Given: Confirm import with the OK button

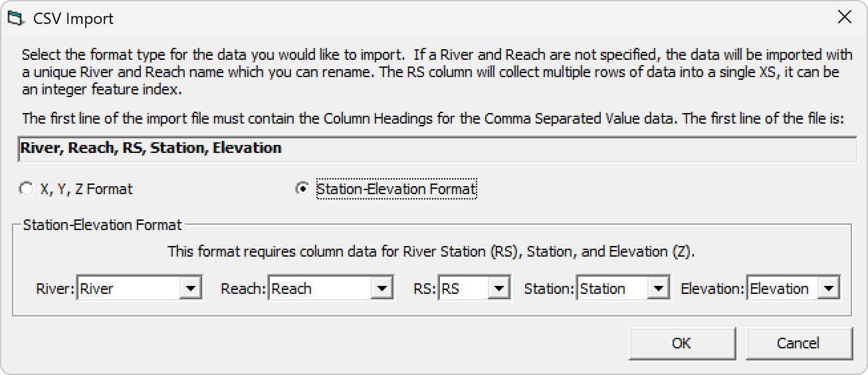Looking at the screenshot, I should tap(682, 343).
